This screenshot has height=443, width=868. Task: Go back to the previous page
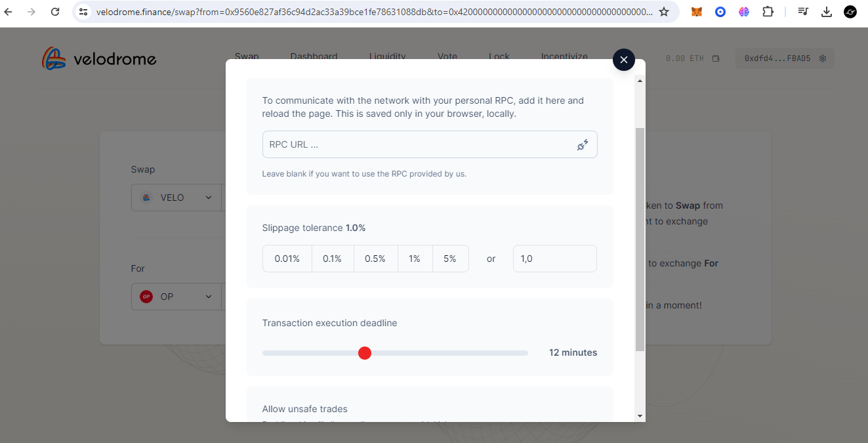click(x=8, y=12)
